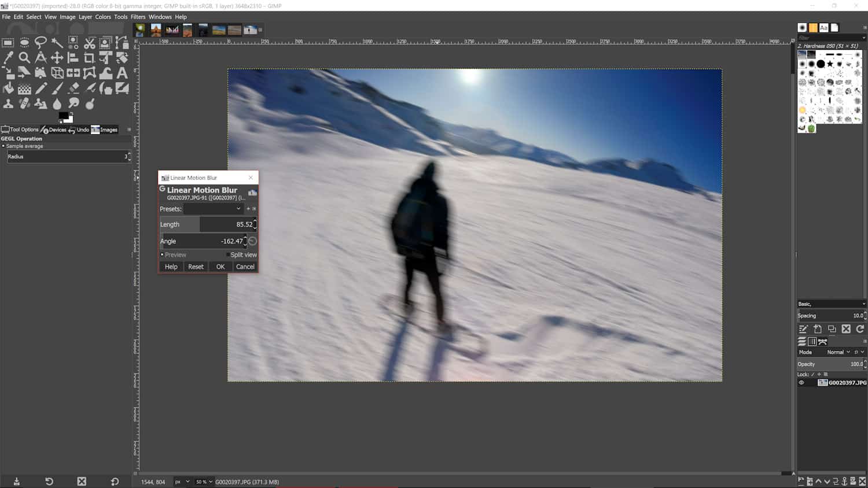Select the Free Select lasso tool
This screenshot has height=488, width=868.
tap(41, 42)
